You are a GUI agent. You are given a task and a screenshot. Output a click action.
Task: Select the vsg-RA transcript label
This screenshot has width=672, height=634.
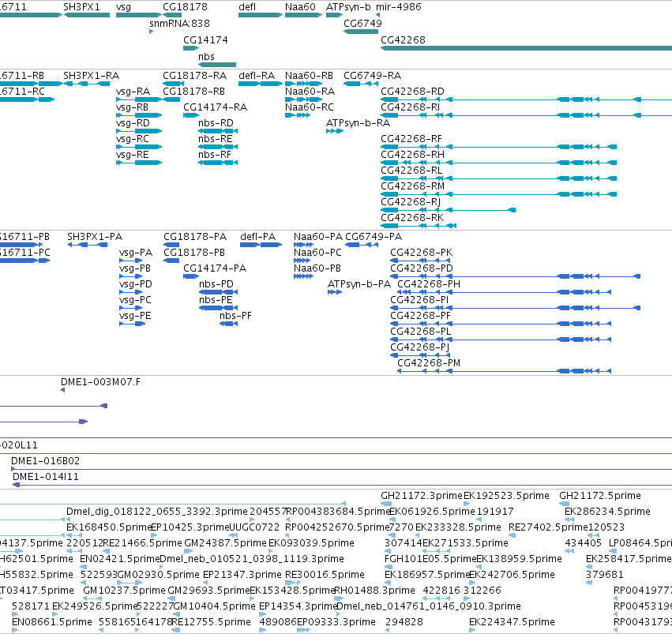[133, 92]
